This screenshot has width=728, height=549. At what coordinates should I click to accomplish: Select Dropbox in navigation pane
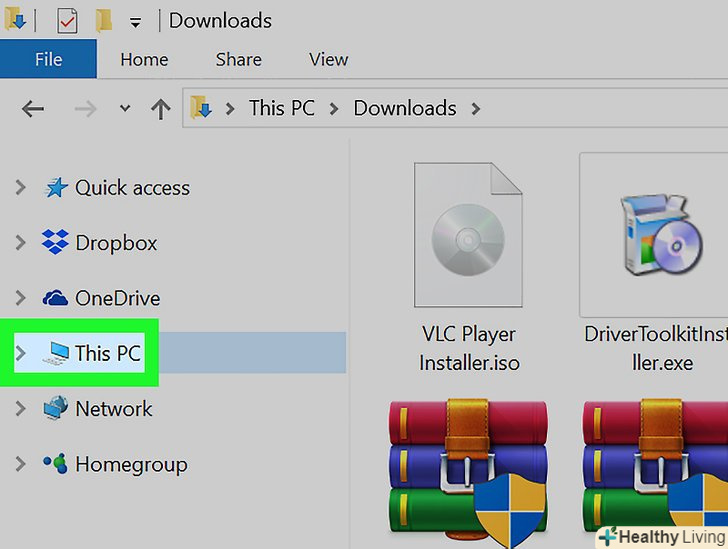click(x=116, y=243)
